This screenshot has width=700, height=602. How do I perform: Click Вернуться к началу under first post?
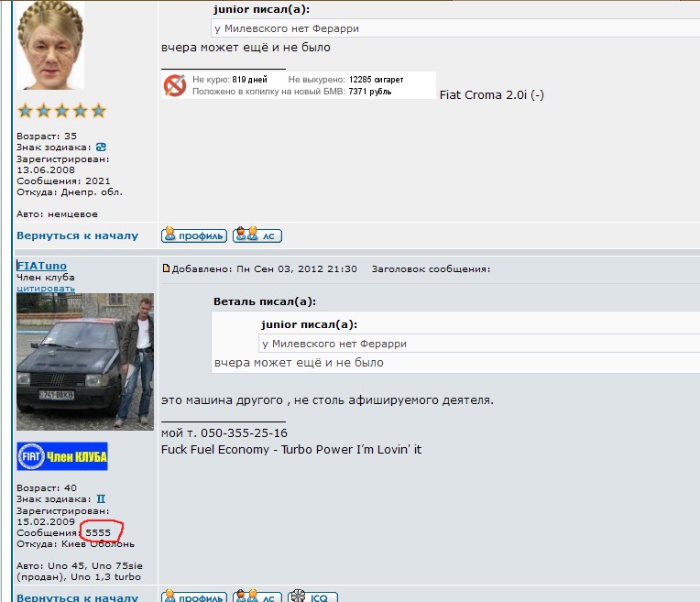[x=77, y=235]
